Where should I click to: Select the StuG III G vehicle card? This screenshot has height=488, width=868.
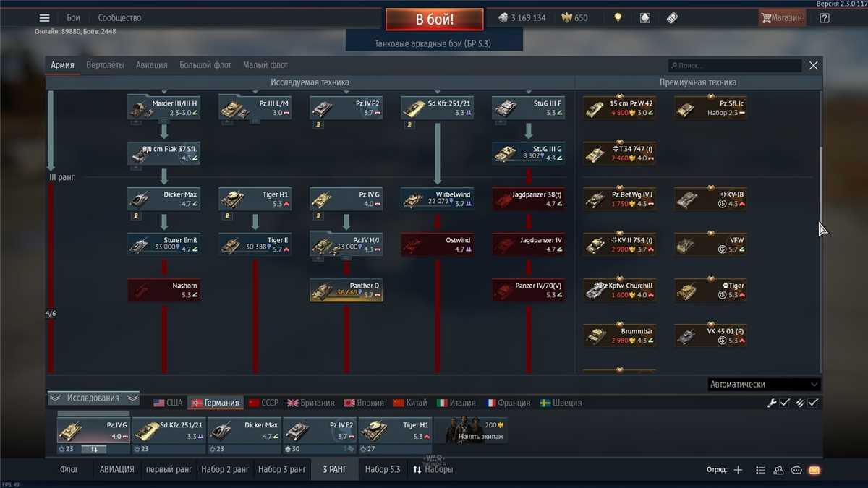[x=529, y=153]
